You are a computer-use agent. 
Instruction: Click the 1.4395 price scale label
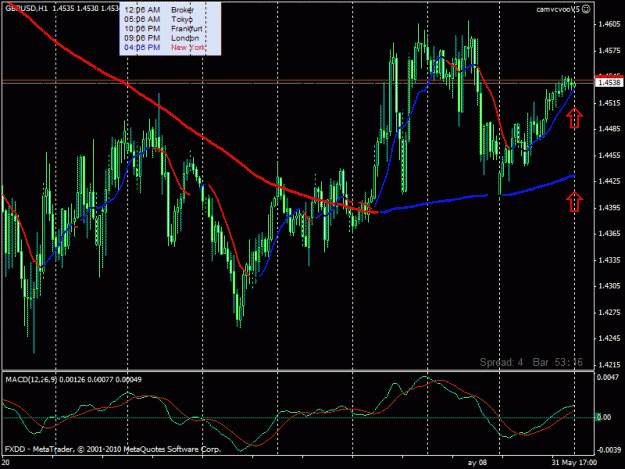point(609,208)
